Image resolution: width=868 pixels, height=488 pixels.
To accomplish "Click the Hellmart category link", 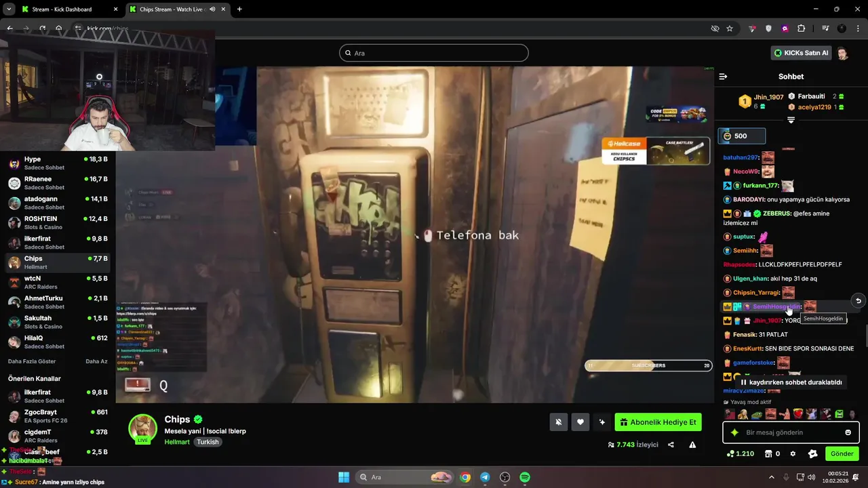I will pyautogui.click(x=178, y=442).
